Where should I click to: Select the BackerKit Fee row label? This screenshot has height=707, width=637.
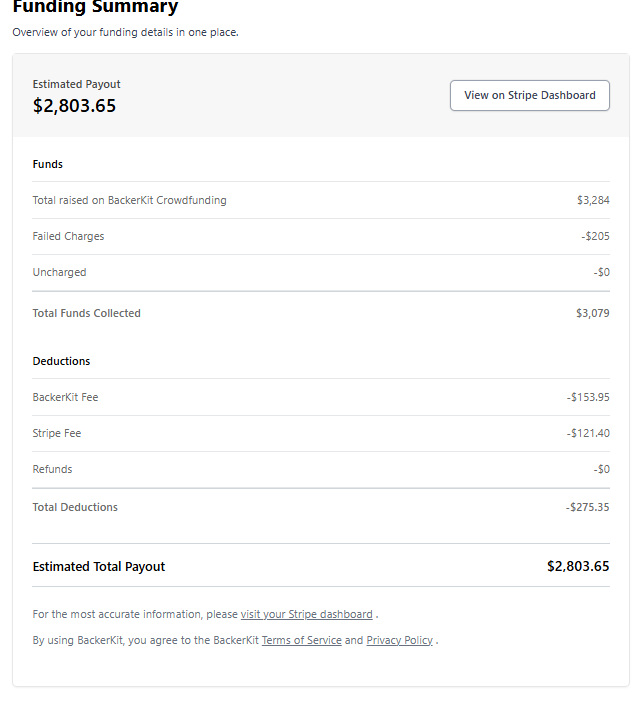[65, 397]
